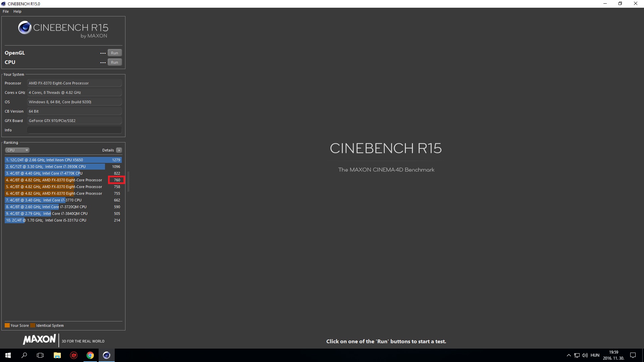Select ranking row Intel Core i7-3720QM CPU
This screenshot has height=362, width=644.
click(x=63, y=207)
